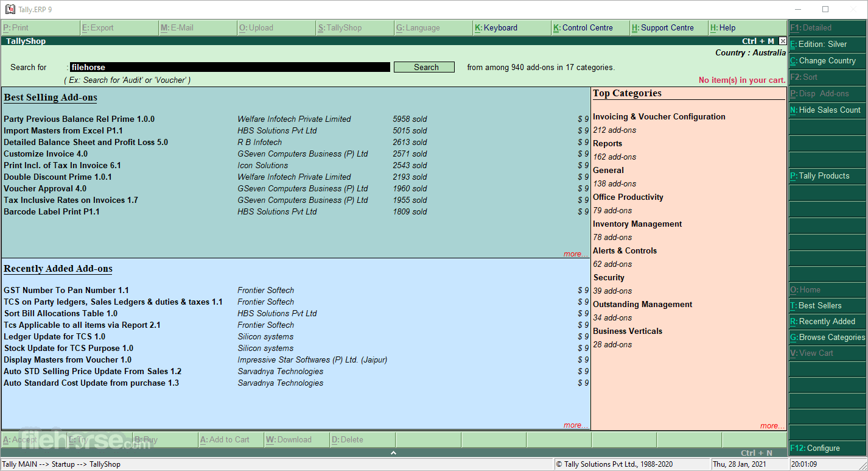Click Delete bottom button
868x471 pixels.
click(363, 439)
